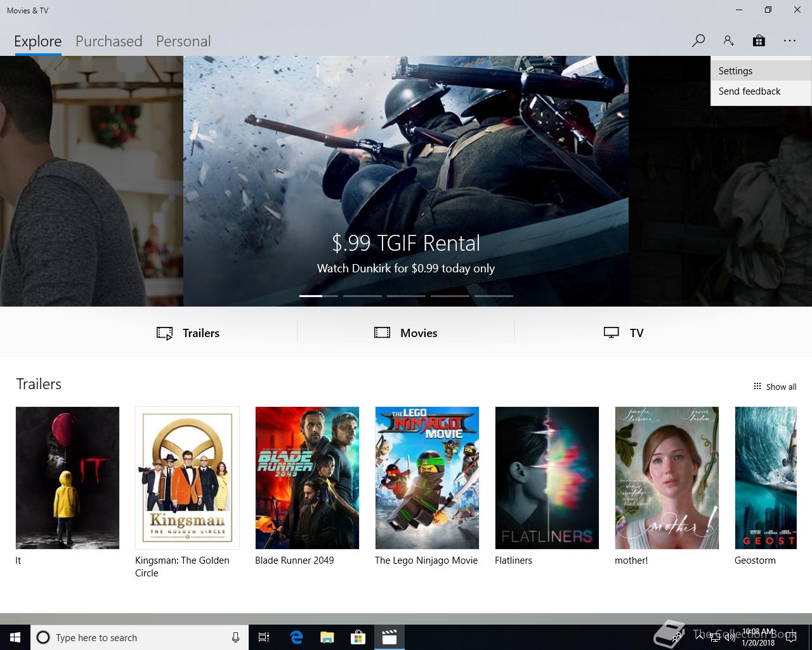Click the taskbar clock showing 1/20/2018
This screenshot has width=812, height=650.
758,637
